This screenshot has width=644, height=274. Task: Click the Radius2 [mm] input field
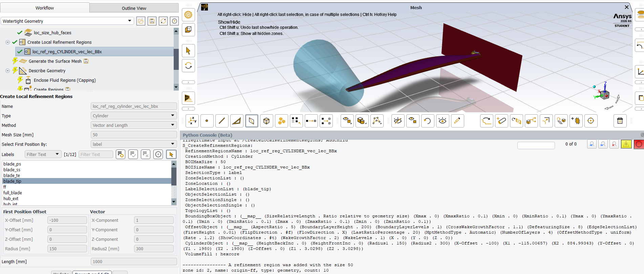154,249
